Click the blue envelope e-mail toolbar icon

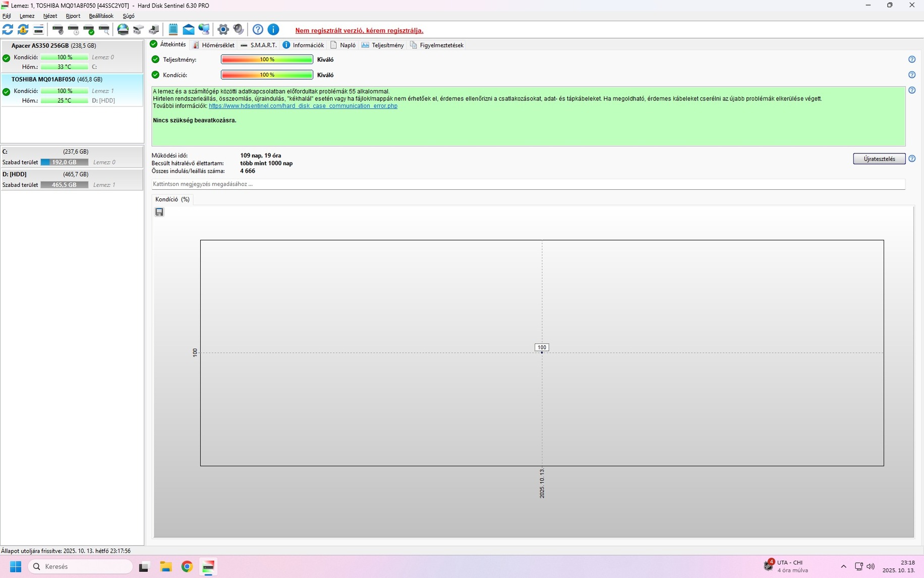click(189, 30)
